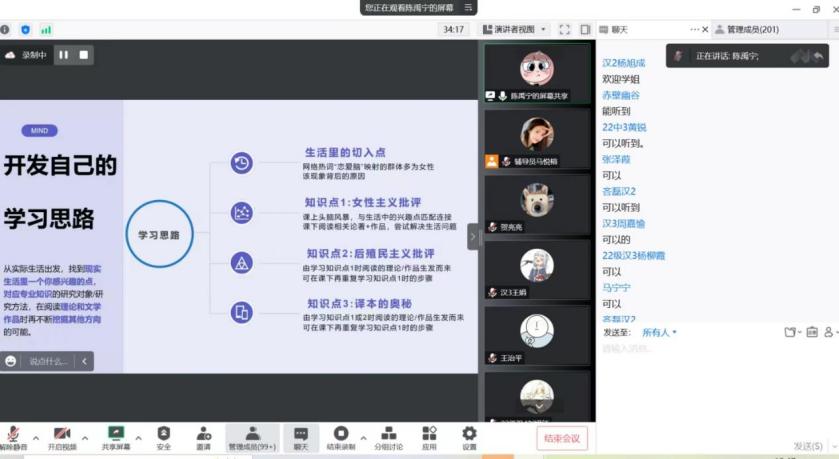Open the 共享屏幕 share screen button
This screenshot has height=459, width=839.
[x=116, y=438]
